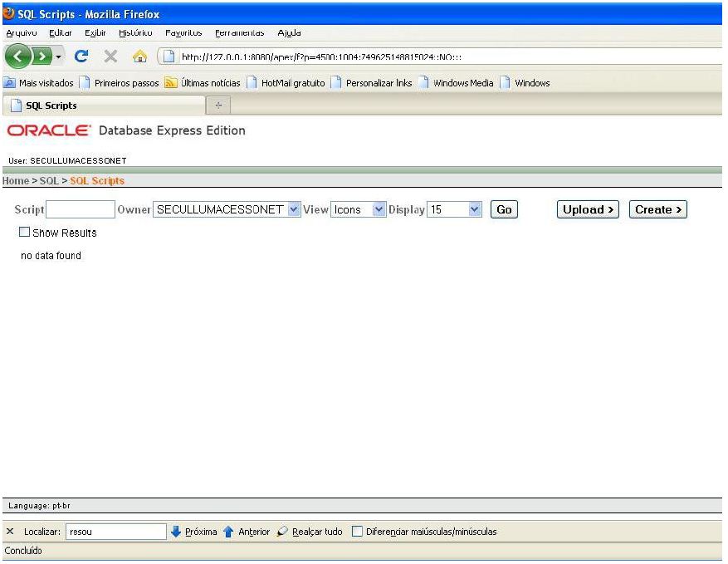Open the Últimas notícias feed bookmark
Screen dimensions: 728x564
[203, 83]
